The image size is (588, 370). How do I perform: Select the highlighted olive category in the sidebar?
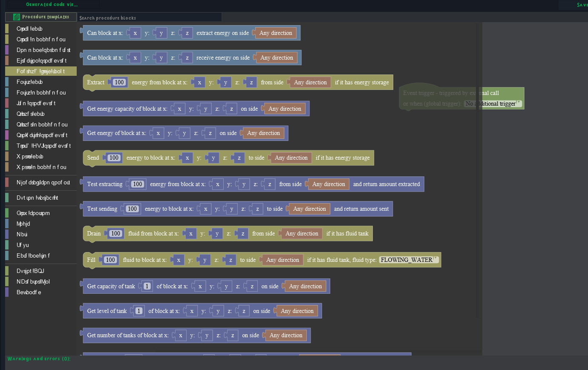[x=41, y=71]
